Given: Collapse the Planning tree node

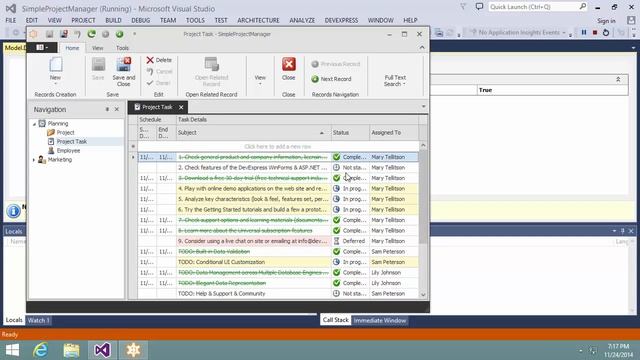Looking at the screenshot, I should click(34, 124).
